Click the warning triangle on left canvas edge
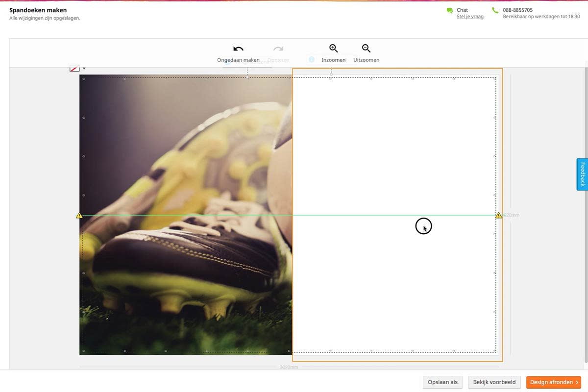The width and height of the screenshot is (588, 392). click(x=79, y=215)
